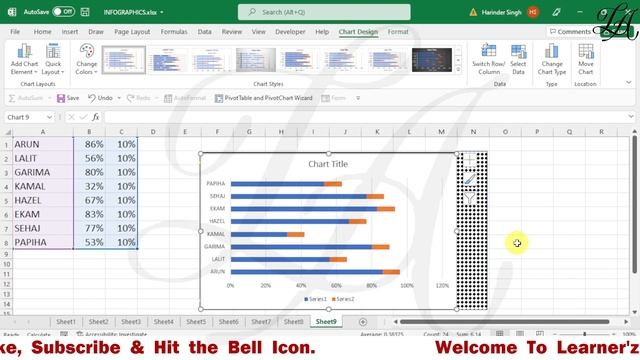Click Series2 legend entry
The image size is (640, 360).
point(343,299)
